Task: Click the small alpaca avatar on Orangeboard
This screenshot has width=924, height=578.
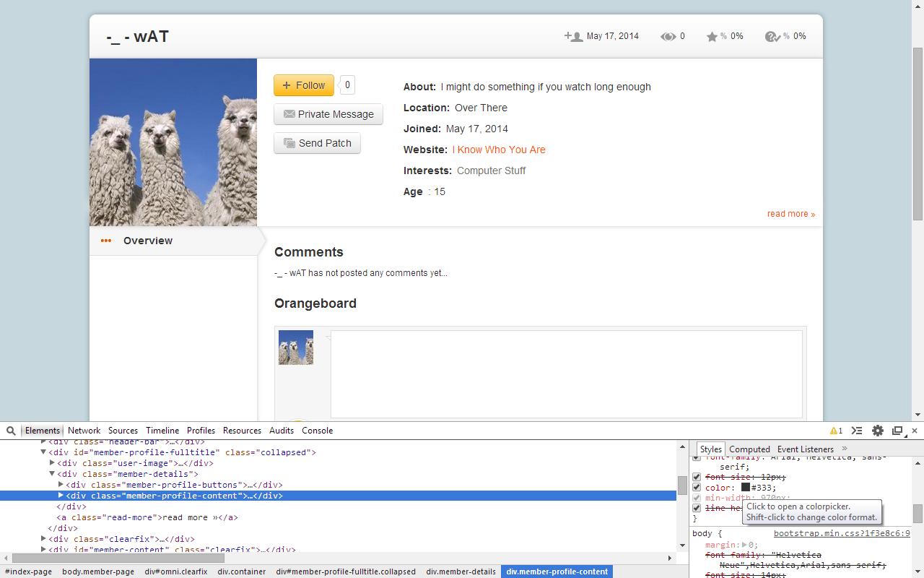Action: [296, 348]
